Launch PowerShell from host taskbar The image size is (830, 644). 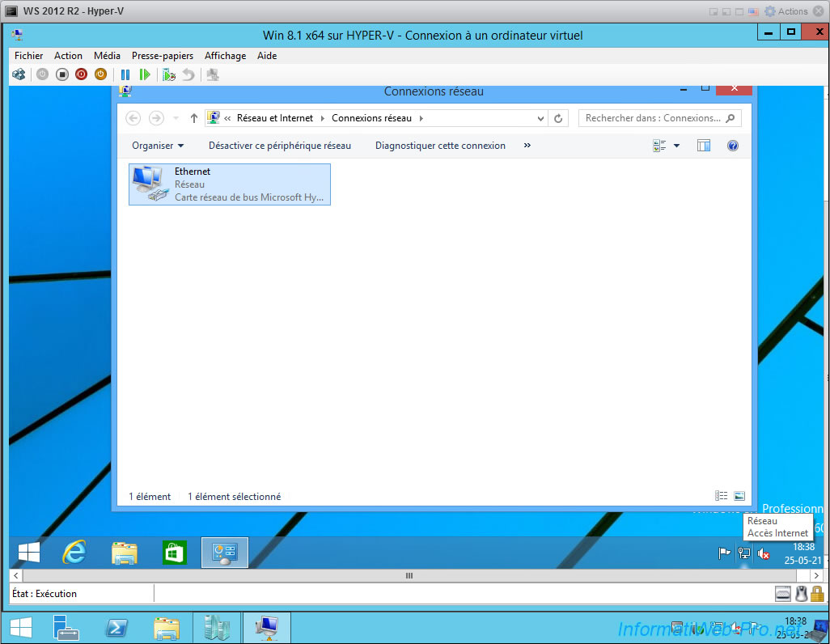pyautogui.click(x=116, y=628)
